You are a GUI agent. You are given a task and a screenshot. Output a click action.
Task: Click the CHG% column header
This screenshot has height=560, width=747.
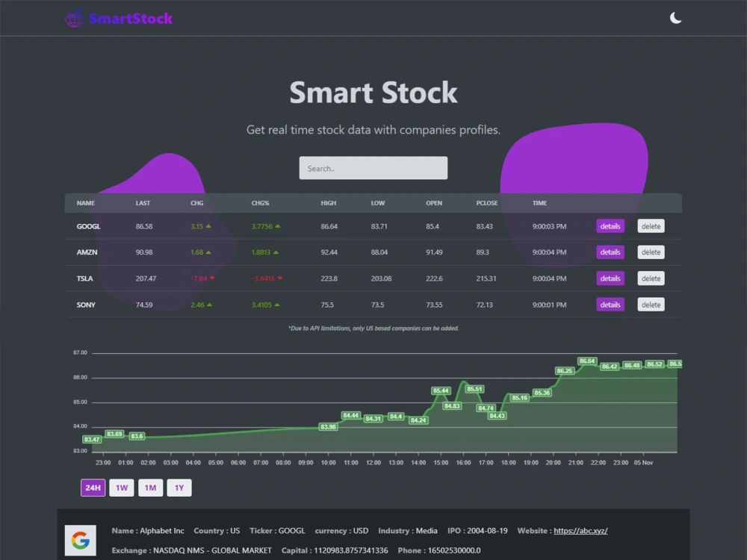260,203
